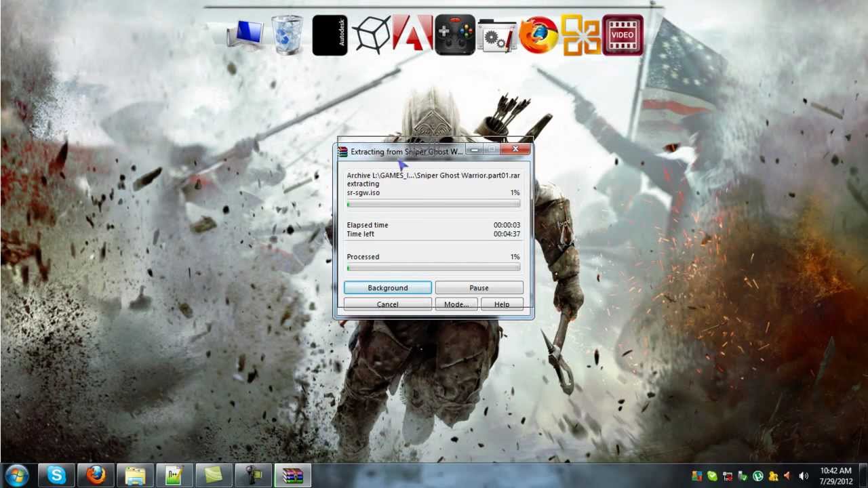Close the extracting dialog
This screenshot has height=488, width=868.
[515, 150]
